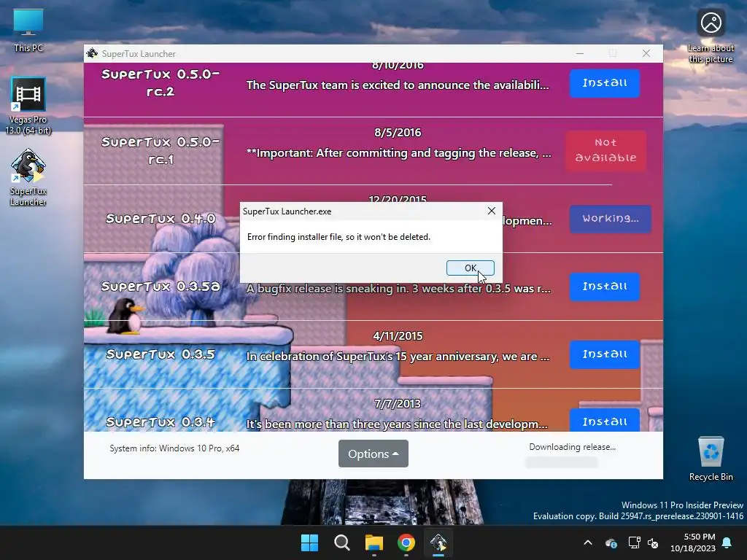
Task: Click 'A bugfix release is sneaking in' text
Action: click(399, 289)
